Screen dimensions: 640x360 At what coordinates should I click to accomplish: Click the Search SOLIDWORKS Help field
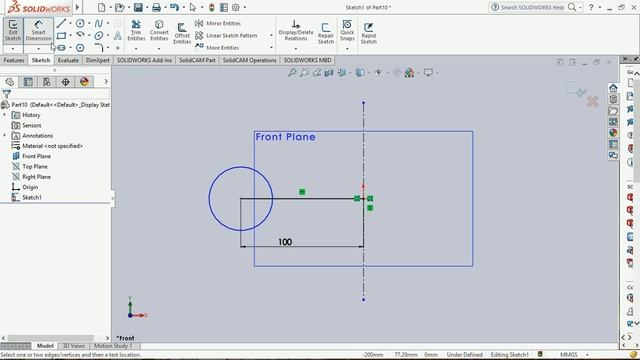(533, 7)
